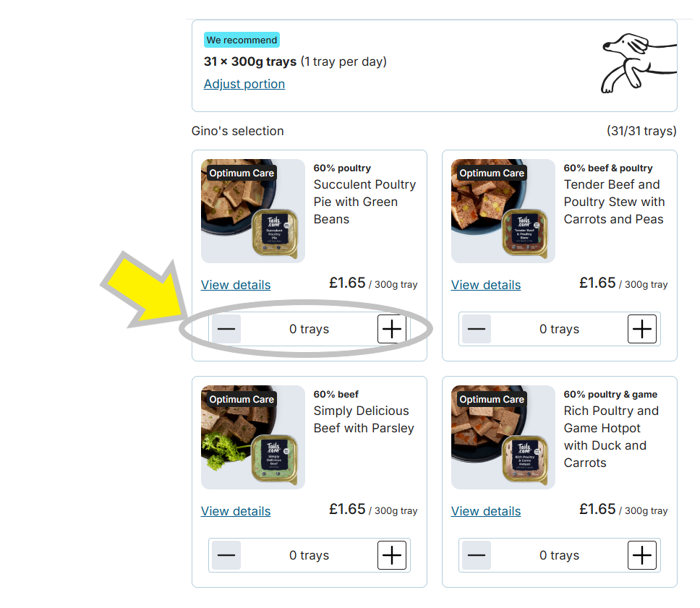Image resolution: width=700 pixels, height=608 pixels.
Task: Click the running dog illustration
Action: click(x=639, y=63)
